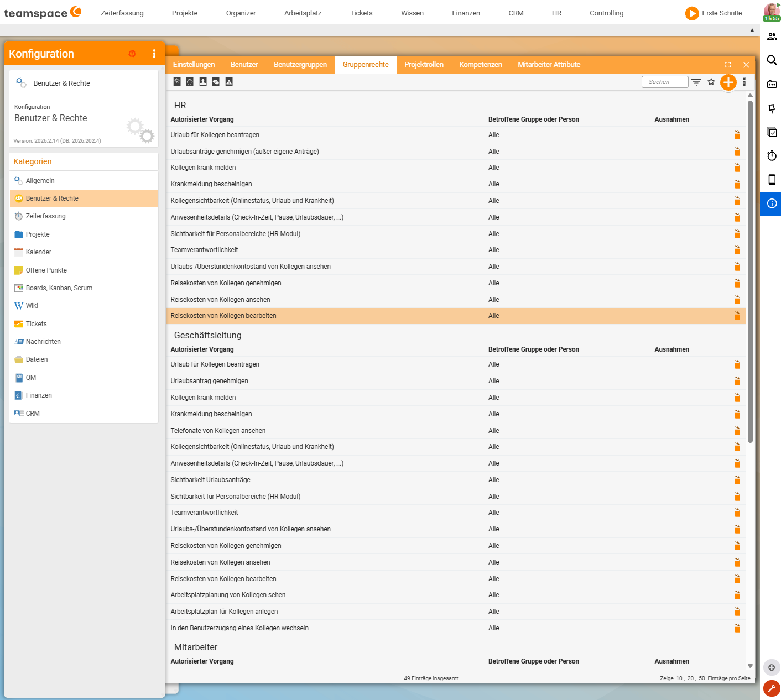
Task: Collapse the top bar with the small up arrow
Action: 752,30
